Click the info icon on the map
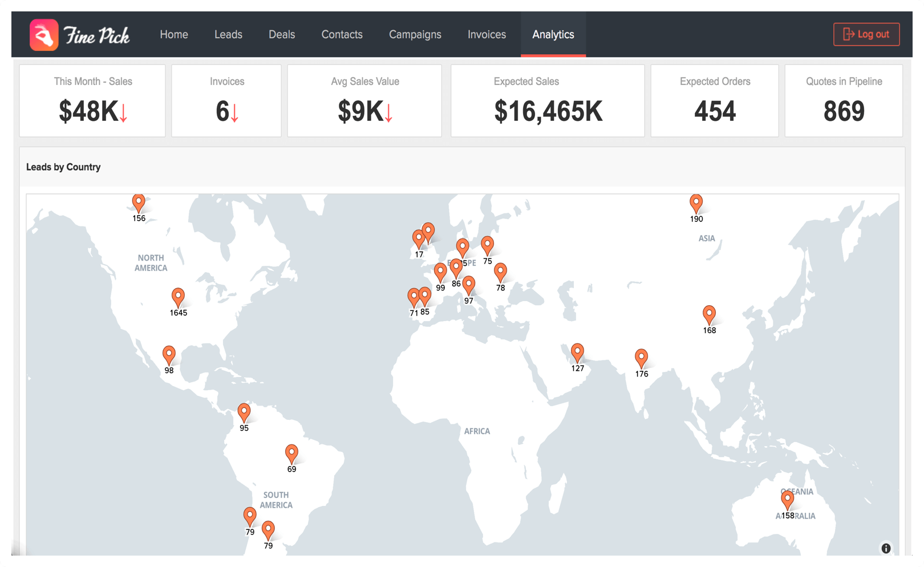924x567 pixels. point(886,548)
